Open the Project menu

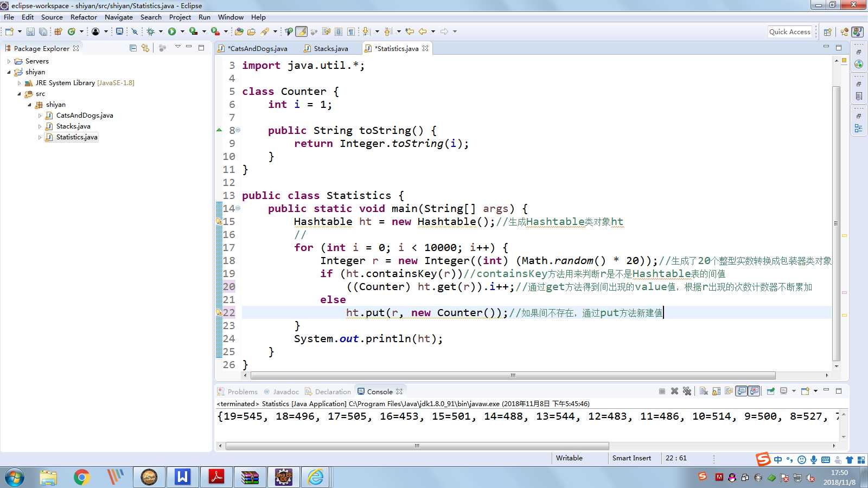point(180,17)
